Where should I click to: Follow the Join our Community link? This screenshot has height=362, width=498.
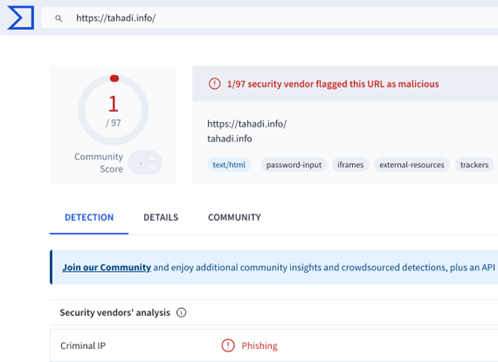click(107, 267)
